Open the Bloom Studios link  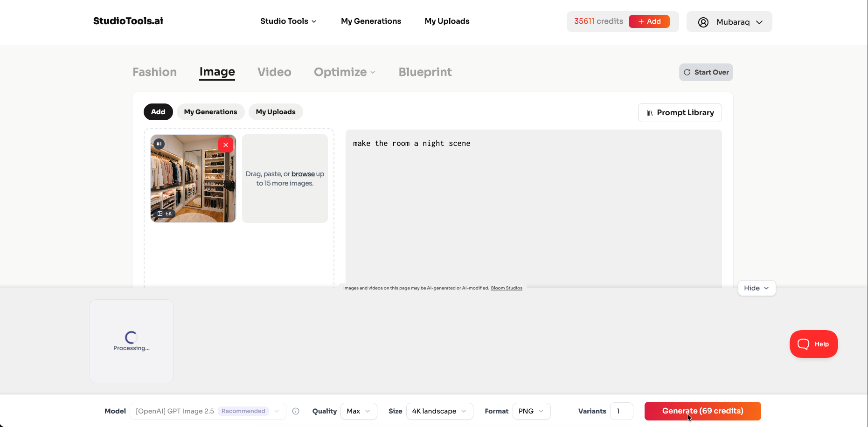507,288
